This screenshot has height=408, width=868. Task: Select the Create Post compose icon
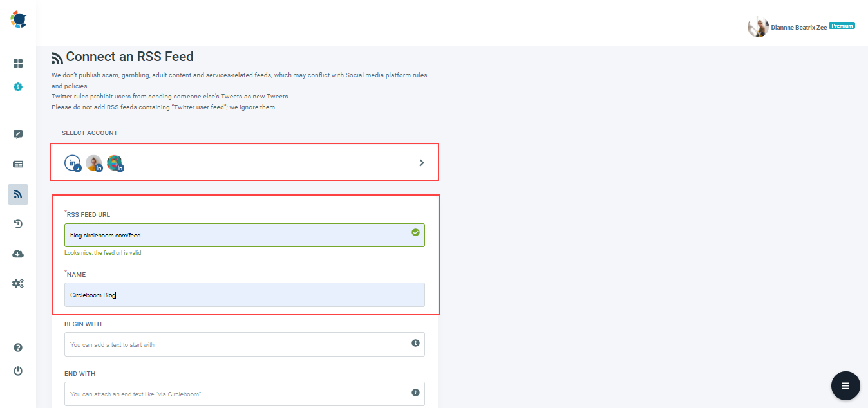pyautogui.click(x=18, y=134)
